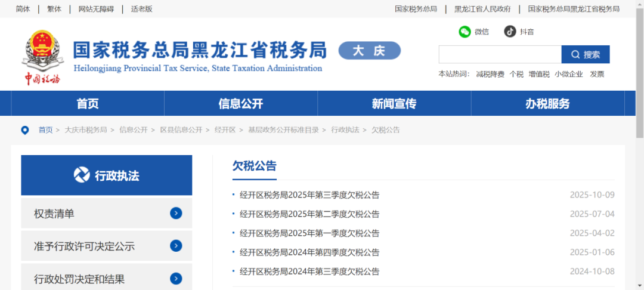The height and width of the screenshot is (290, 644).
Task: Open the 新闻宣传 navigation tab
Action: coord(394,103)
